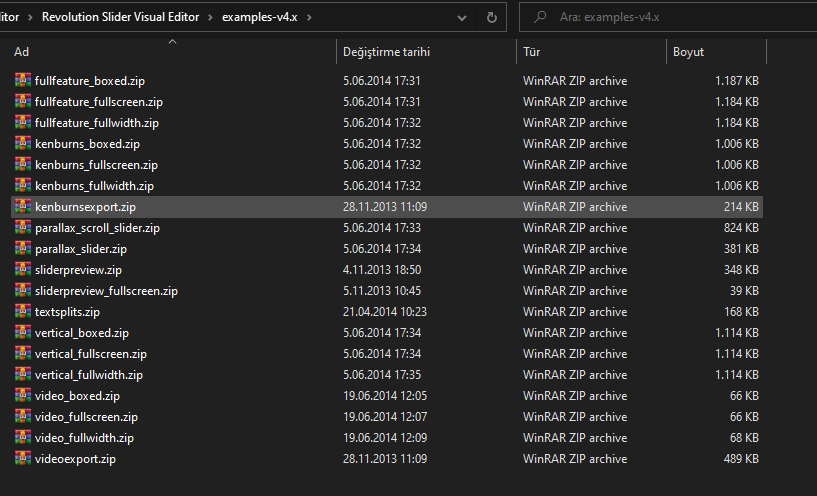Image resolution: width=817 pixels, height=496 pixels.
Task: Click the WinRAR icon of sliderpreview_fullscreen.zip
Action: pos(22,290)
